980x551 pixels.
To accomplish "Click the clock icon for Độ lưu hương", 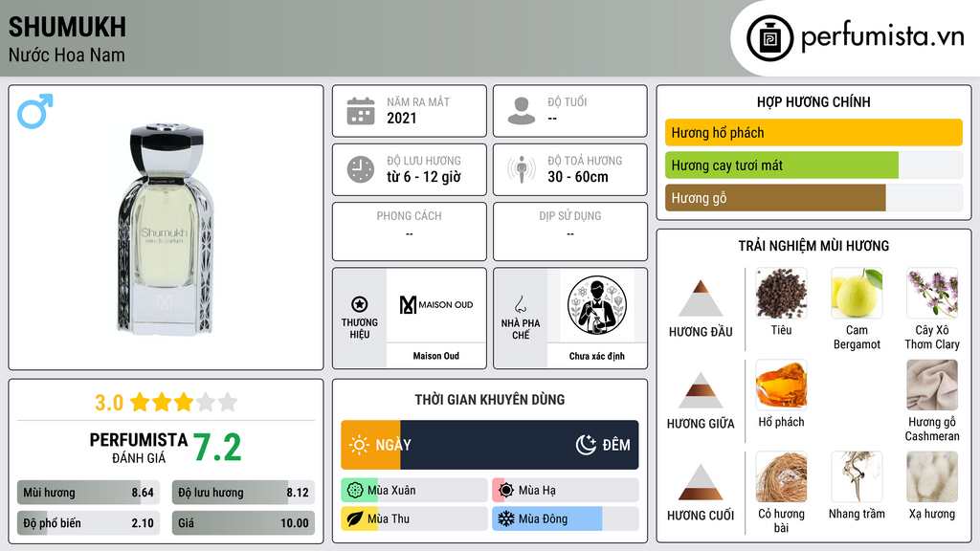I will point(361,169).
